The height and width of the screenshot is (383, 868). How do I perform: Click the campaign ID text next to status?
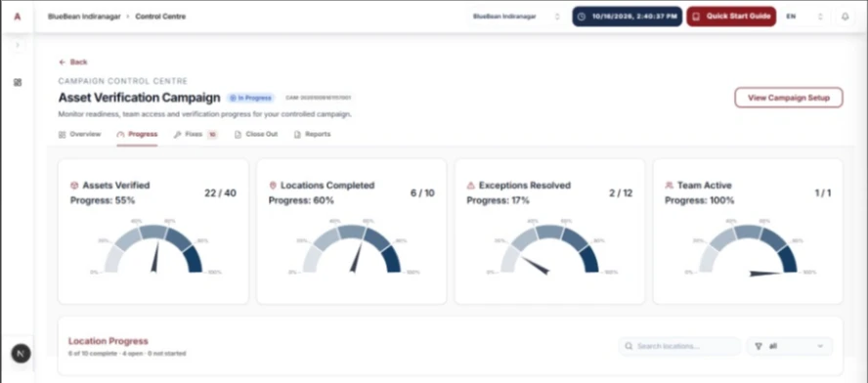coord(319,98)
